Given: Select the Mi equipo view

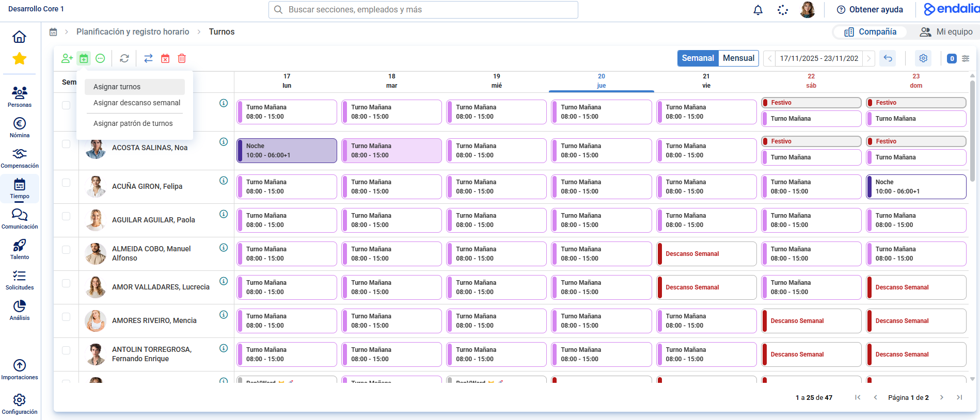Looking at the screenshot, I should pyautogui.click(x=946, y=32).
